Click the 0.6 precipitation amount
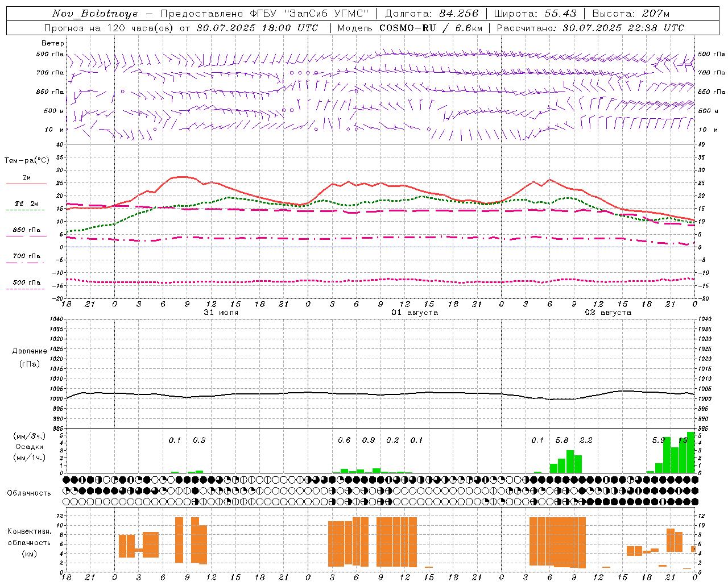This screenshot has height=582, width=728. pos(344,440)
